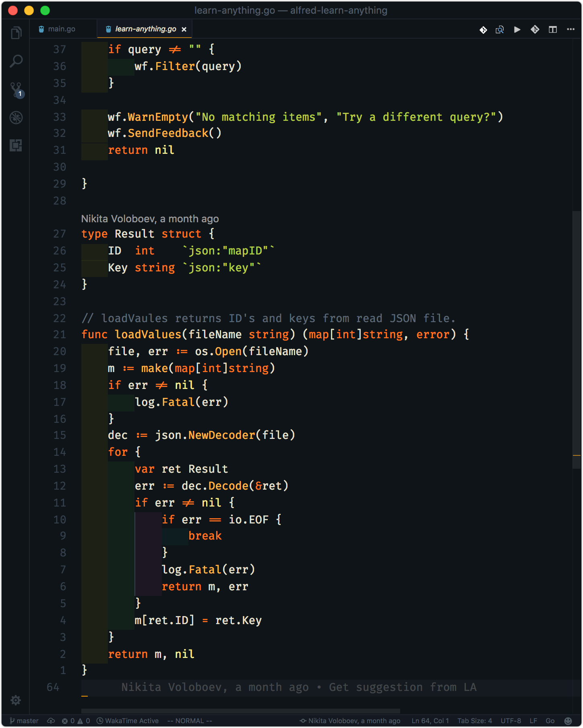Screen dimensions: 583x728
Task: Click the master branch in status bar
Action: pyautogui.click(x=24, y=721)
